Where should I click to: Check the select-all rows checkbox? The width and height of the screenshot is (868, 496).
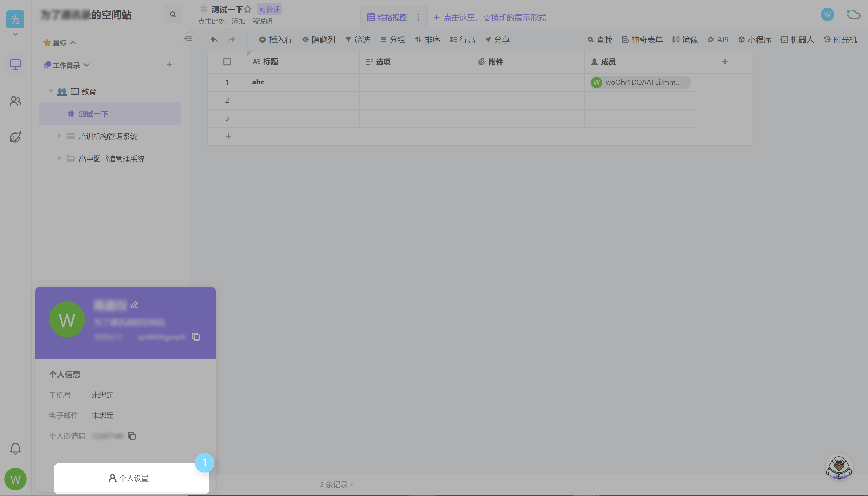[x=227, y=62]
